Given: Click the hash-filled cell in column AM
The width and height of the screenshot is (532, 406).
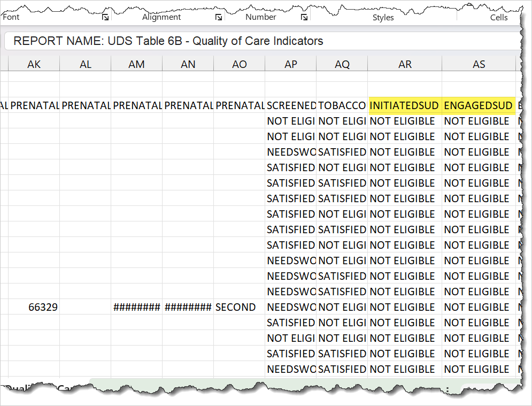Looking at the screenshot, I should tap(136, 307).
